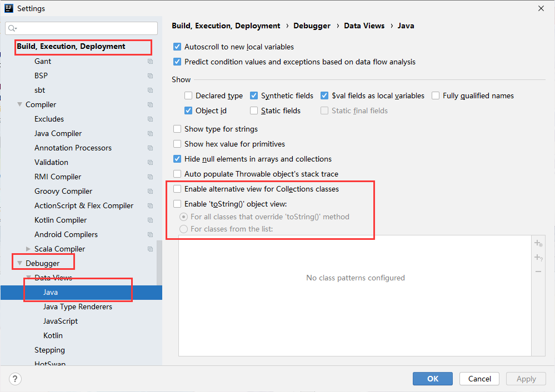Open help with the question mark button
The height and width of the screenshot is (392, 555).
click(15, 379)
